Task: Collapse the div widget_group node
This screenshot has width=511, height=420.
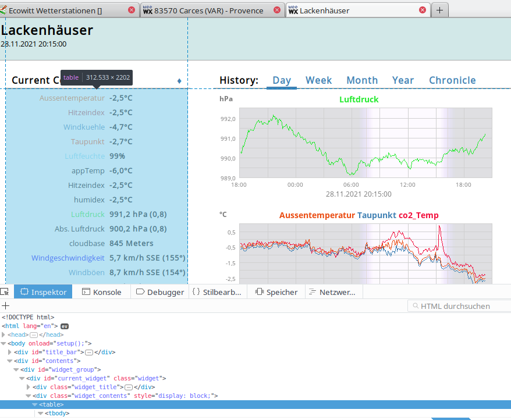Action: tap(16, 369)
